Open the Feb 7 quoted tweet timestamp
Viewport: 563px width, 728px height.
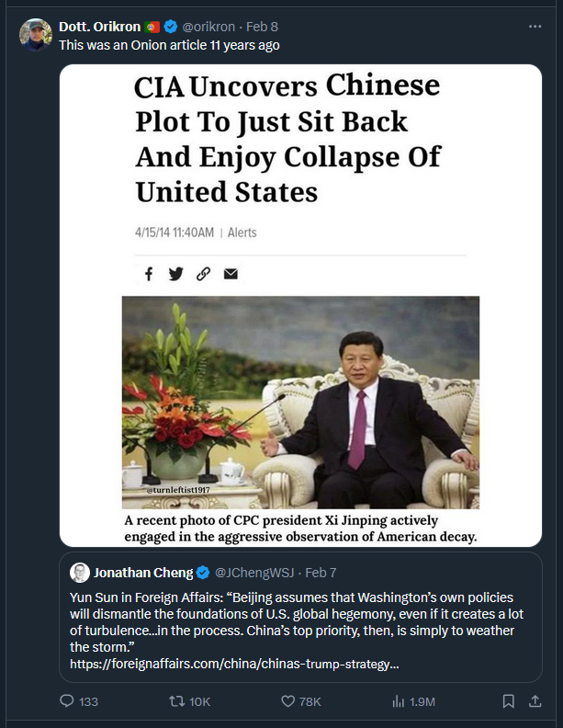321,573
